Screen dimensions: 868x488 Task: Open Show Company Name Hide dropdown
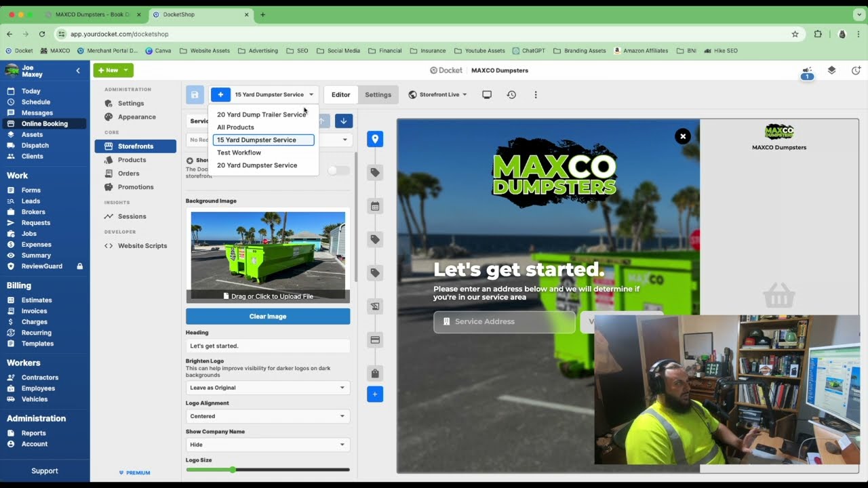click(268, 445)
